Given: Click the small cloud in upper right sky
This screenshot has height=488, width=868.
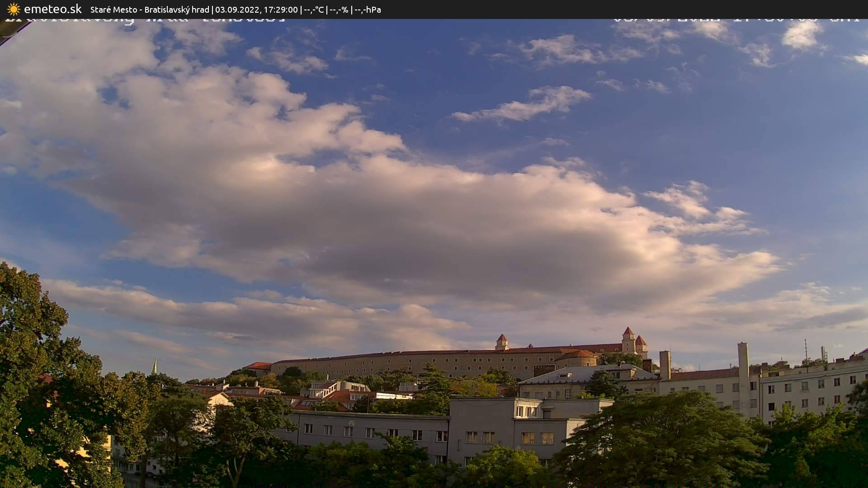Looking at the screenshot, I should pos(801,35).
